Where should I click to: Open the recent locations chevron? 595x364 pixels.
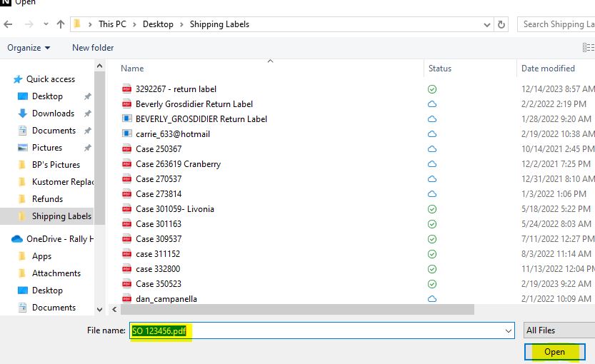point(46,24)
